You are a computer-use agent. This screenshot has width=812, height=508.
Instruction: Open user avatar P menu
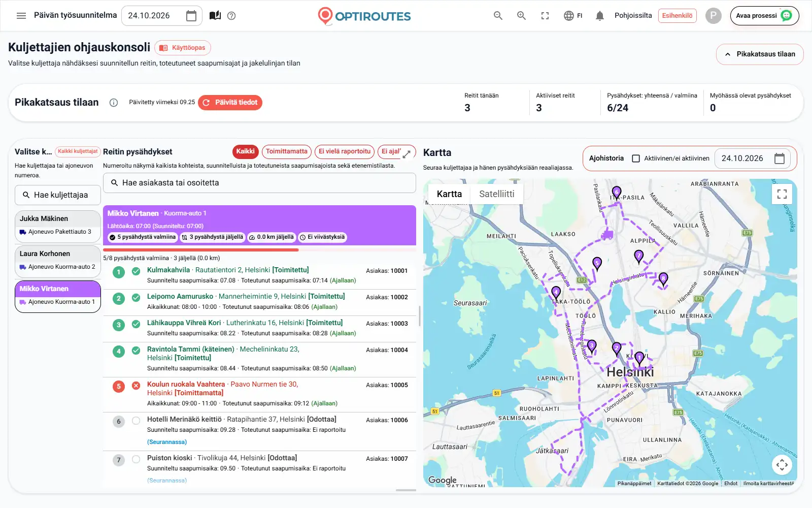713,16
